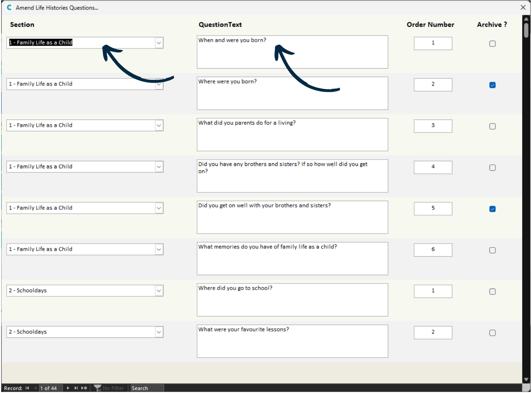
Task: Tick Archive for 'Where did you go to school?'
Action: point(492,292)
